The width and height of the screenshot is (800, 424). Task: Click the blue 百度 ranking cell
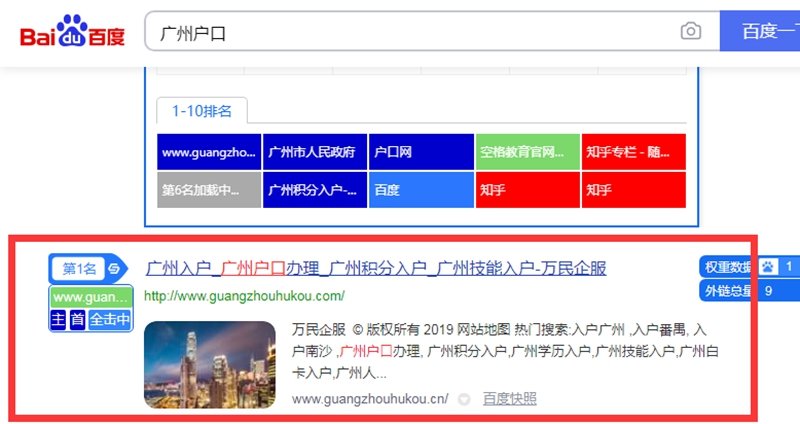pos(421,190)
